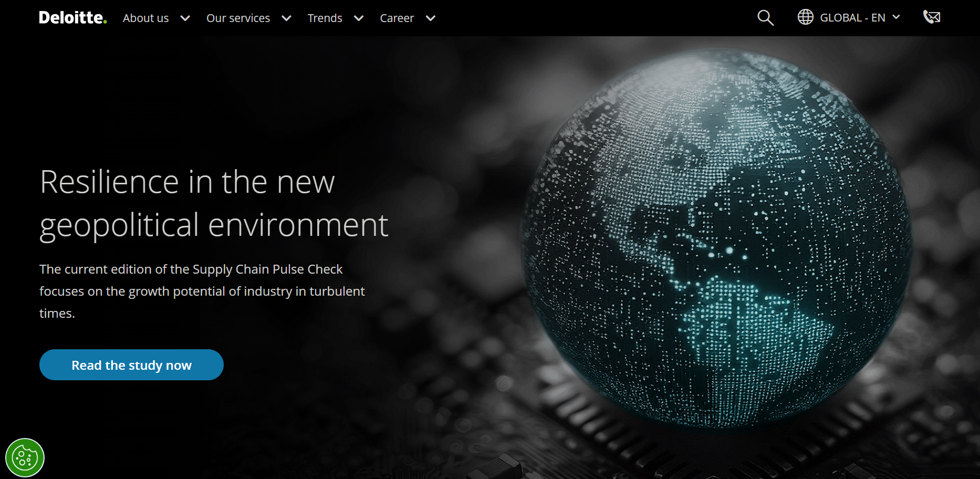Open the language selector chevron
This screenshot has width=980, height=479.
pos(896,17)
